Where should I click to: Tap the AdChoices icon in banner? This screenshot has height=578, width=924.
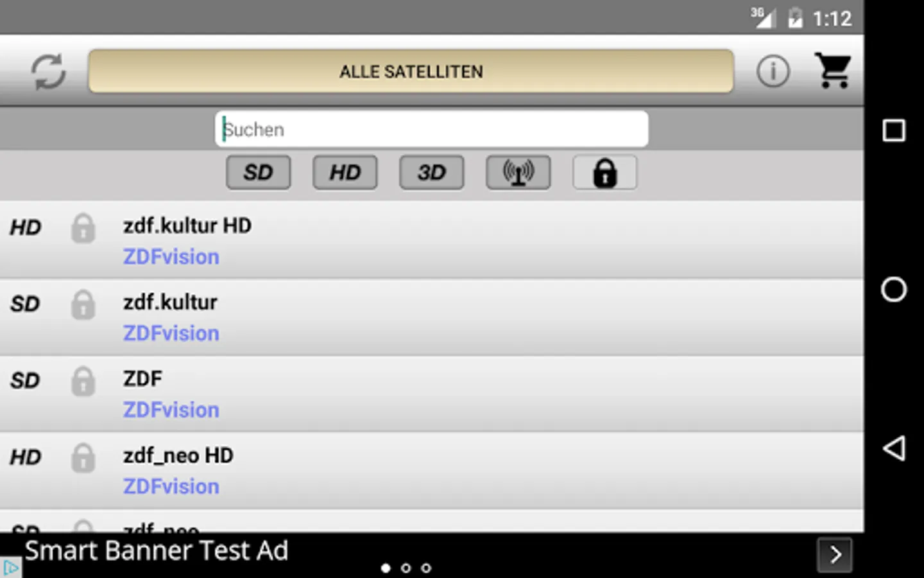tap(11, 568)
